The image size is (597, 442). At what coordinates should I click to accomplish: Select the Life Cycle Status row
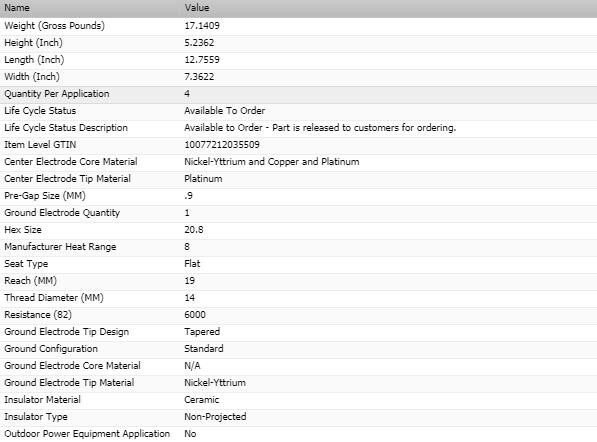tap(298, 111)
